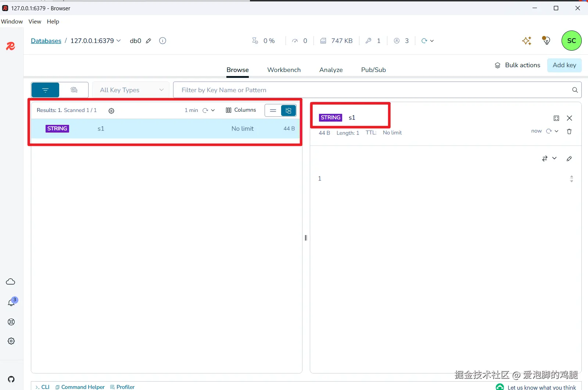Expand key details to full screen
The image size is (588, 390).
coord(556,118)
